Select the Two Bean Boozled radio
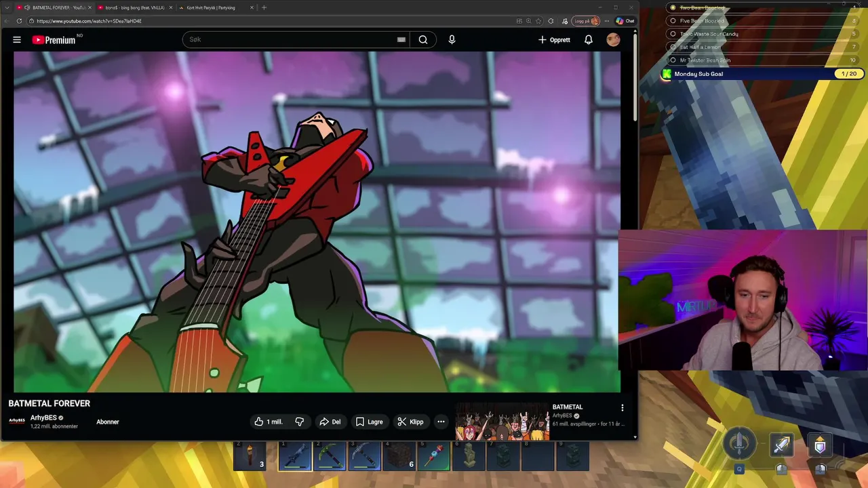Viewport: 868px width, 488px height. pyautogui.click(x=673, y=8)
